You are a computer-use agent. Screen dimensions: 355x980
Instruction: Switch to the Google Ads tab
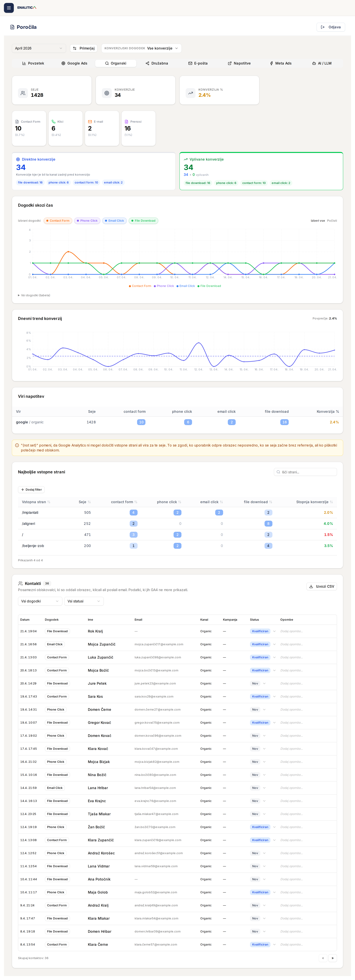(x=74, y=64)
